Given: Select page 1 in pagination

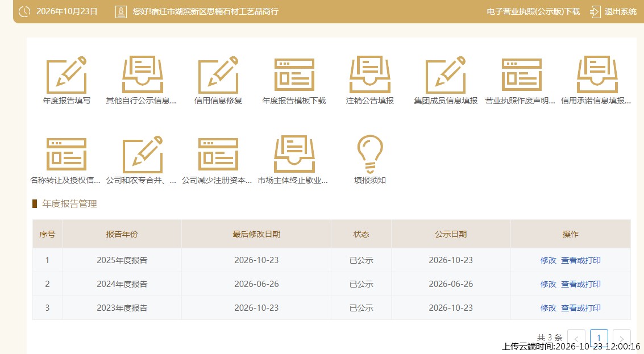Looking at the screenshot, I should click(x=599, y=339).
